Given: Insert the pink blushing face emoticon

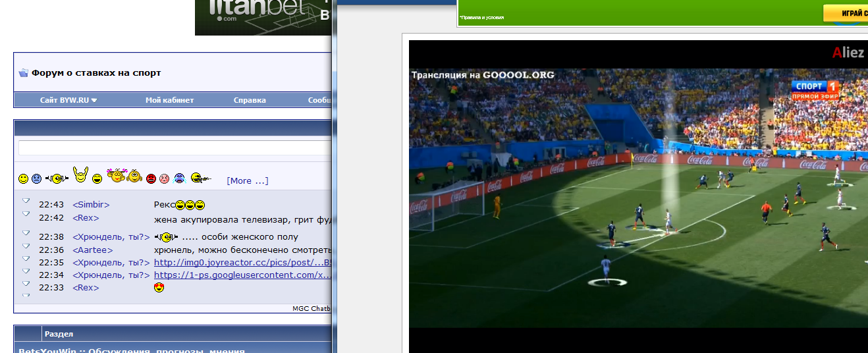Looking at the screenshot, I should (x=165, y=178).
